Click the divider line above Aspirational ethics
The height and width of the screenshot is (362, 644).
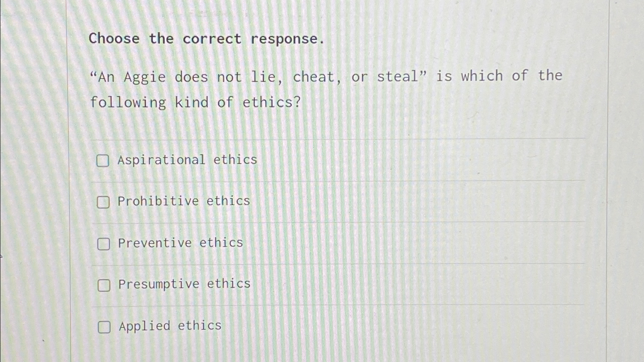[337, 139]
